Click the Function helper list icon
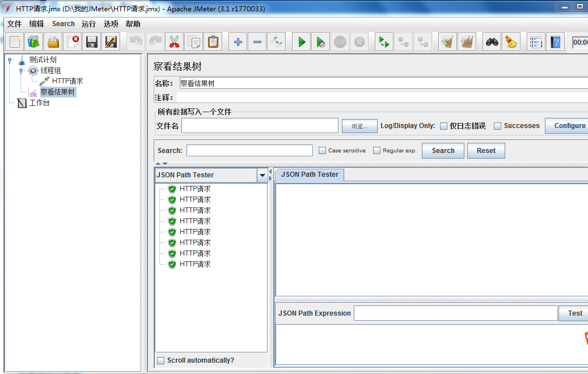Viewport: 588px width, 374px height. 536,41
